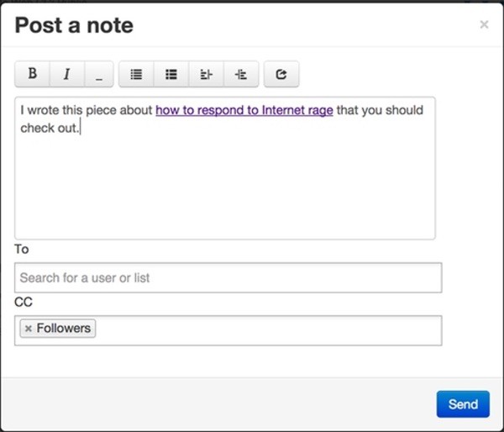Click the first indent icon after the list icons
The height and width of the screenshot is (432, 504).
pyautogui.click(x=206, y=74)
